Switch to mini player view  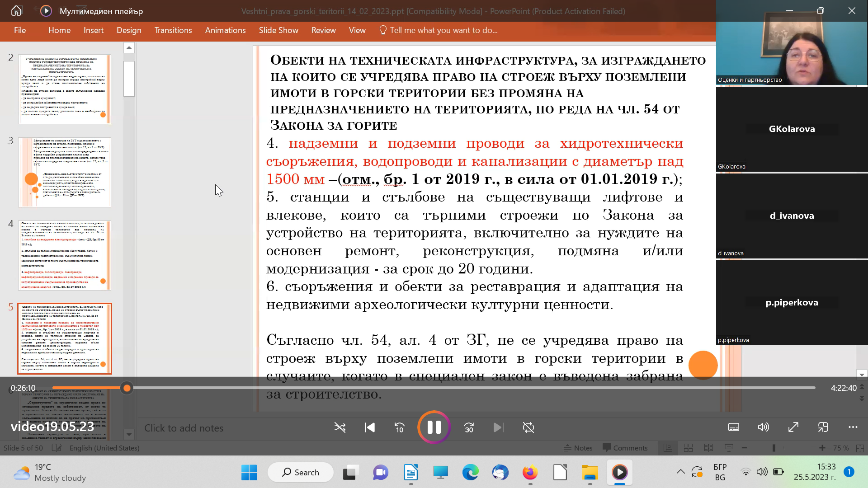click(x=823, y=427)
